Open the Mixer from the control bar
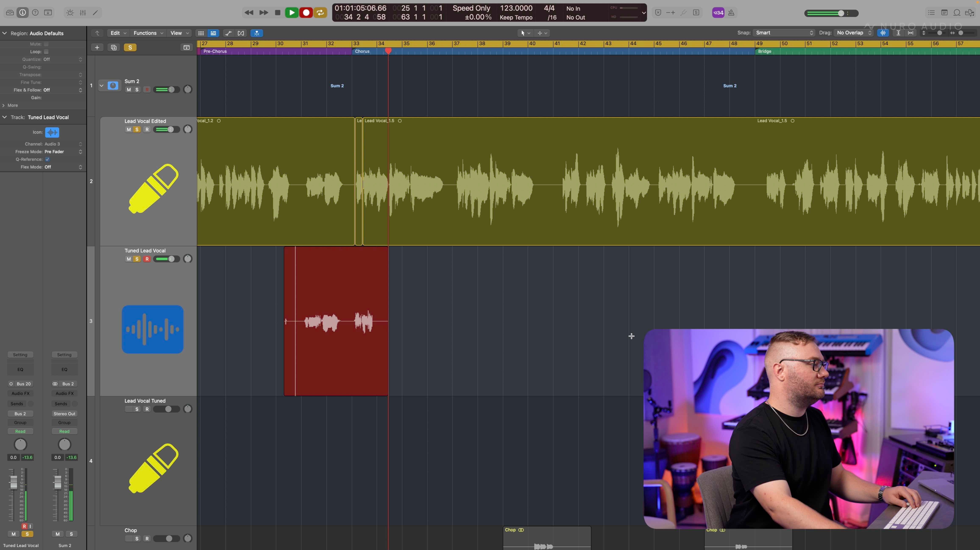This screenshot has width=980, height=550. (x=83, y=12)
